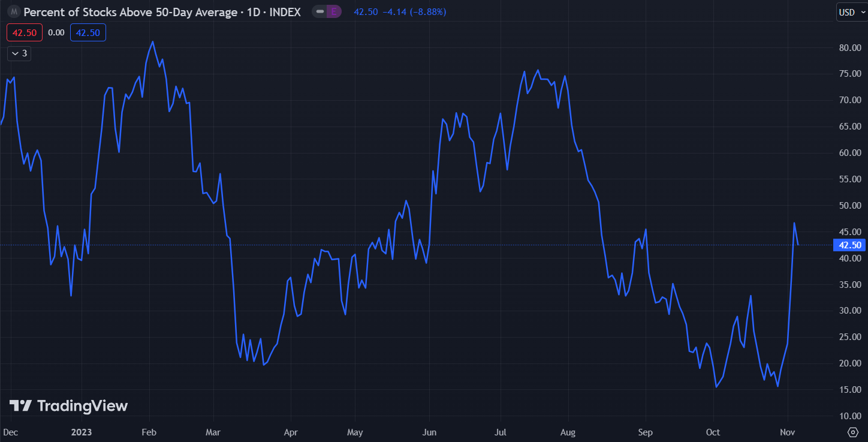Click the 0.00 spread value
This screenshot has height=442, width=868.
pyautogui.click(x=56, y=32)
